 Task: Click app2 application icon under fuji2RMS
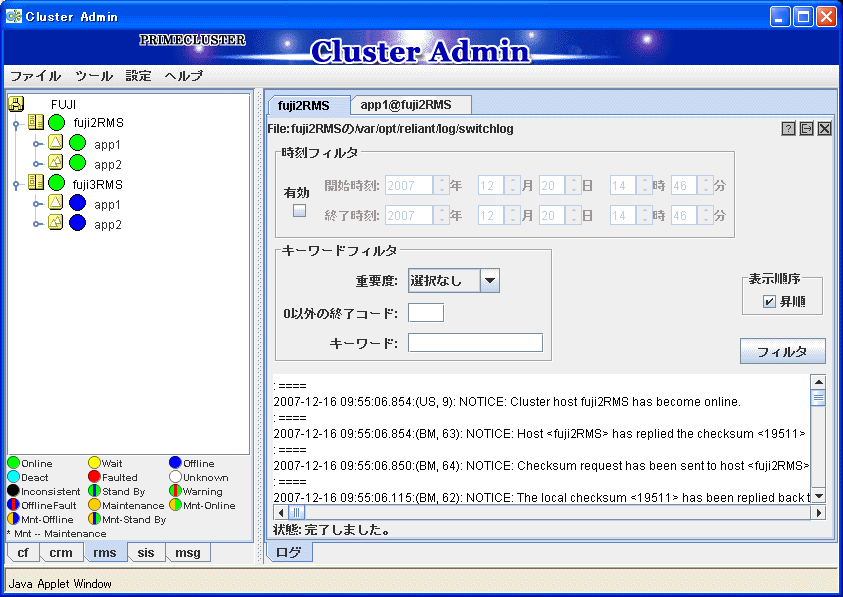coord(55,162)
